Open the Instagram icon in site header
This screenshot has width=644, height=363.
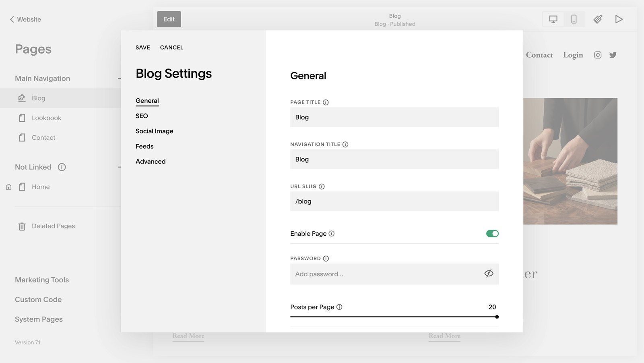coord(598,55)
